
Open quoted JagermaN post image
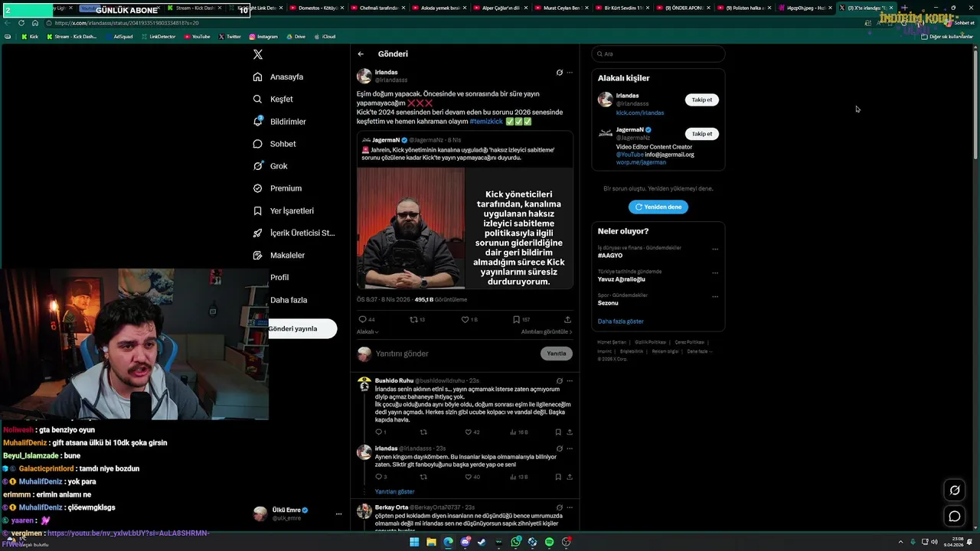click(x=465, y=227)
